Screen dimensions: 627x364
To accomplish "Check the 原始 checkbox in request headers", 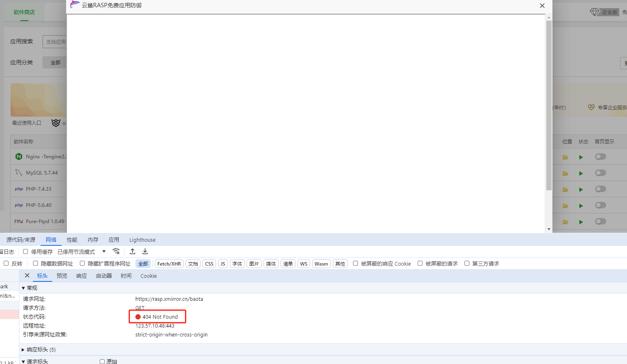I will [x=102, y=362].
